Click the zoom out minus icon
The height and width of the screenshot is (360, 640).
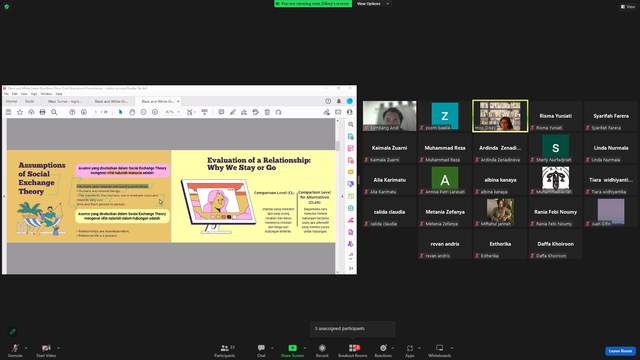143,112
